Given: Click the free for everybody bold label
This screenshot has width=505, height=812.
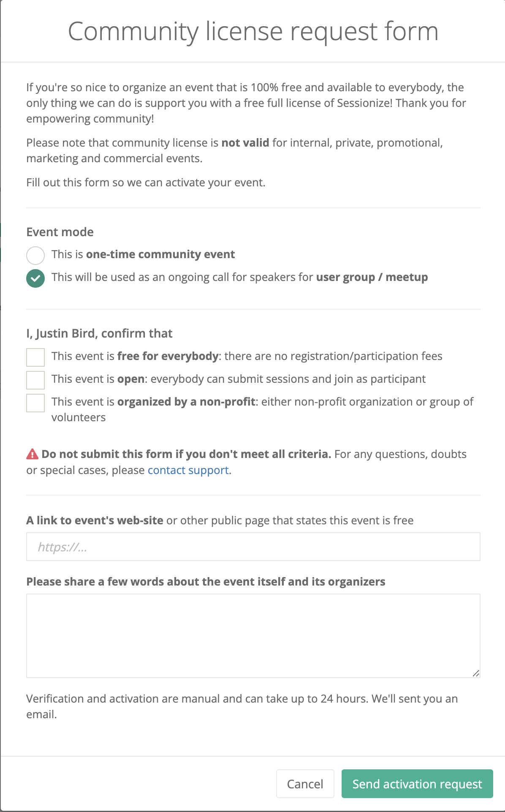Looking at the screenshot, I should point(167,356).
